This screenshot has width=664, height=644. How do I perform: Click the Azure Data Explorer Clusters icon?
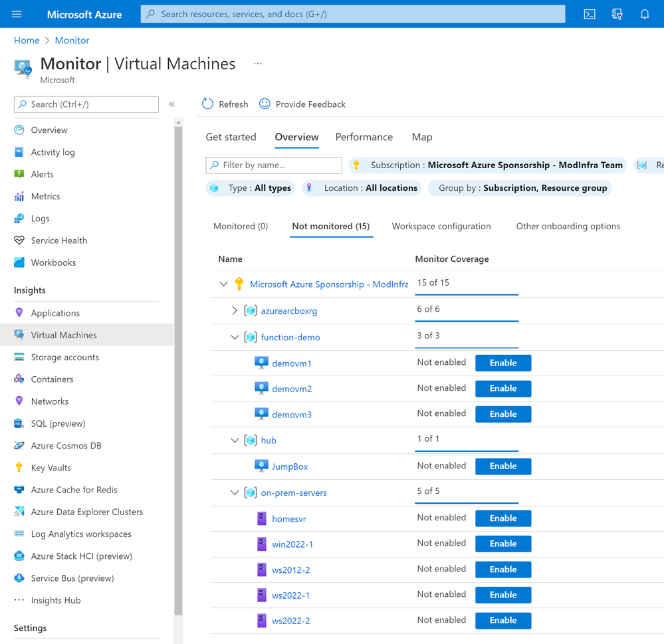coord(19,512)
